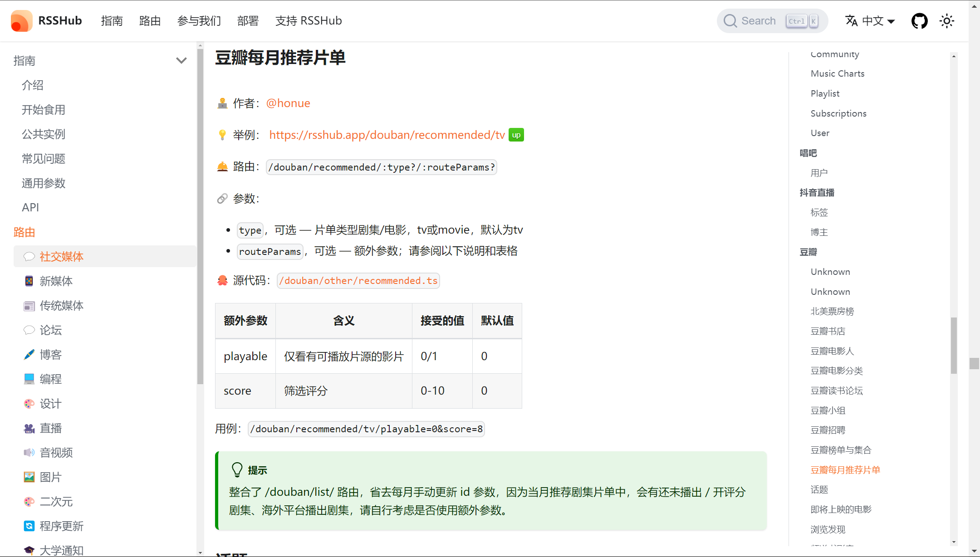Click the 编程 laptop icon
The height and width of the screenshot is (557, 980).
pos(29,379)
